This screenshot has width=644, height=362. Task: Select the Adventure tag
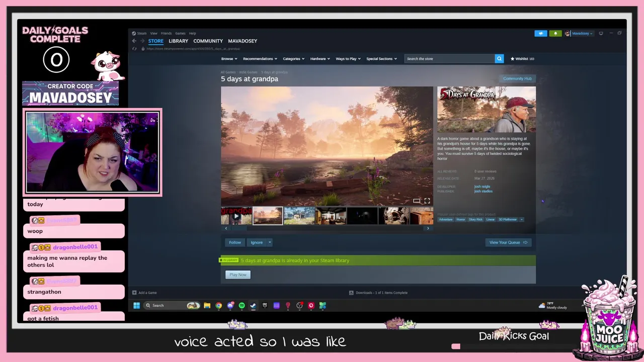coord(445,219)
